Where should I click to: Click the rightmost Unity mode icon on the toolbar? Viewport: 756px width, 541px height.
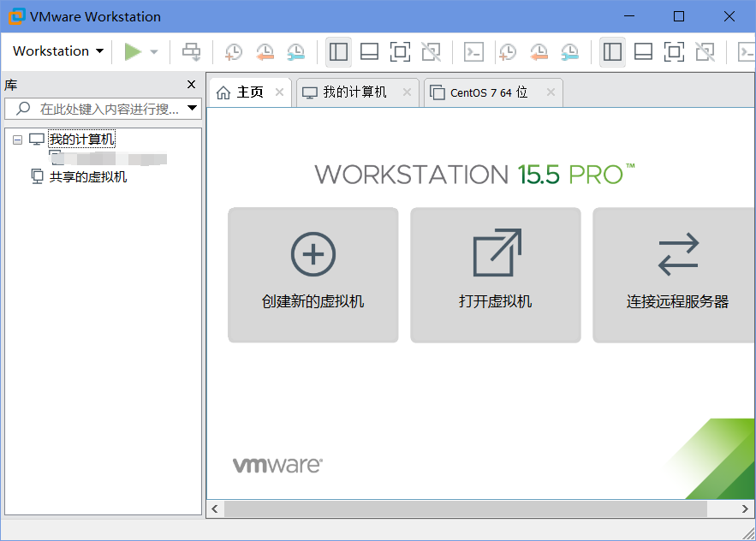tap(705, 51)
